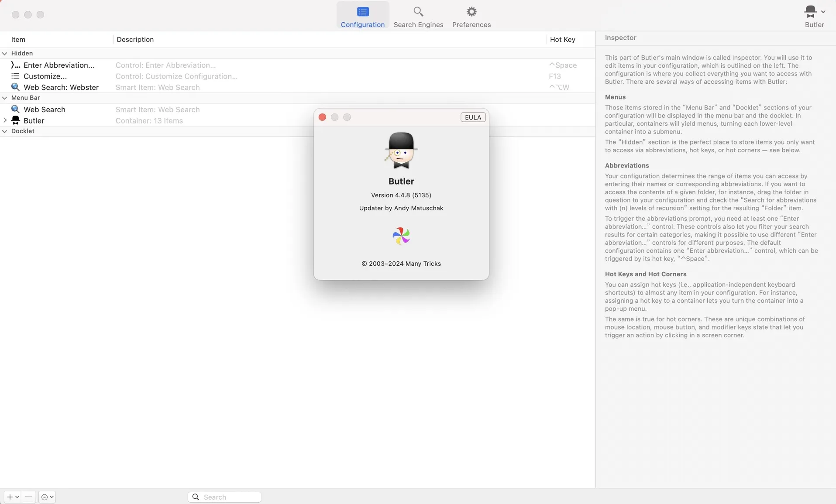Open the Preferences tab
The image size is (836, 504).
point(471,16)
